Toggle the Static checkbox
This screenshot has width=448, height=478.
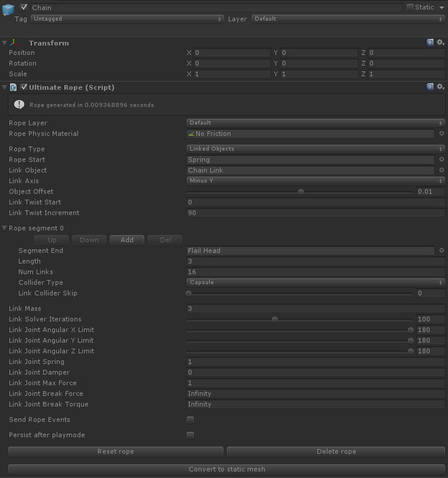[410, 7]
